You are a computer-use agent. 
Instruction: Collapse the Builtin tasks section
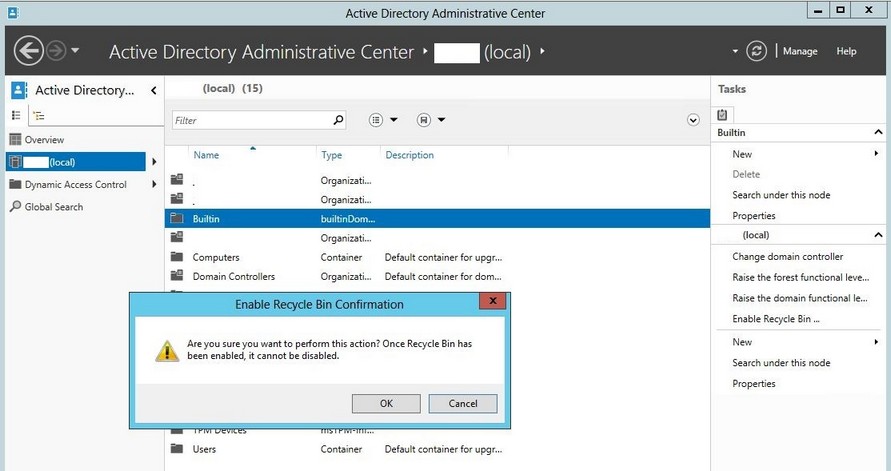click(878, 132)
